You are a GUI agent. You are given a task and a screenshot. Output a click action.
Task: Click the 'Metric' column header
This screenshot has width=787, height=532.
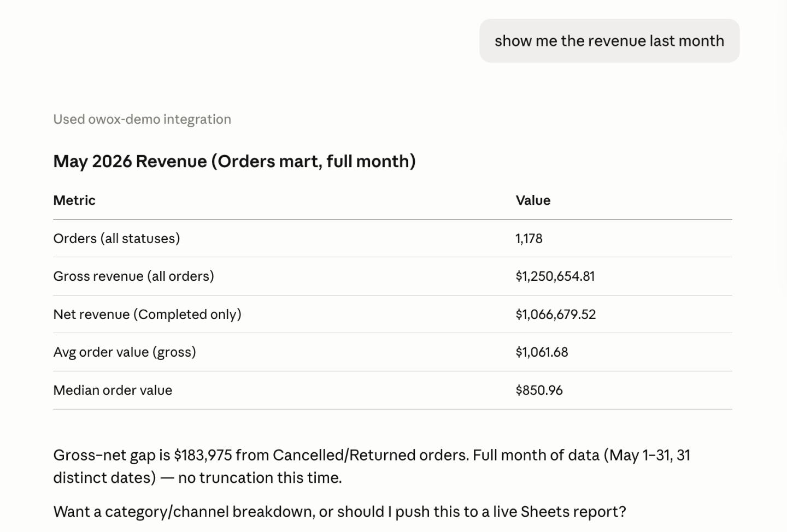(74, 200)
